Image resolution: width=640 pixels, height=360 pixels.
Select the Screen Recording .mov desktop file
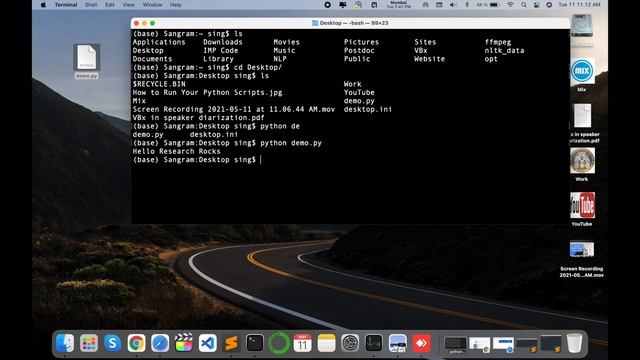582,259
